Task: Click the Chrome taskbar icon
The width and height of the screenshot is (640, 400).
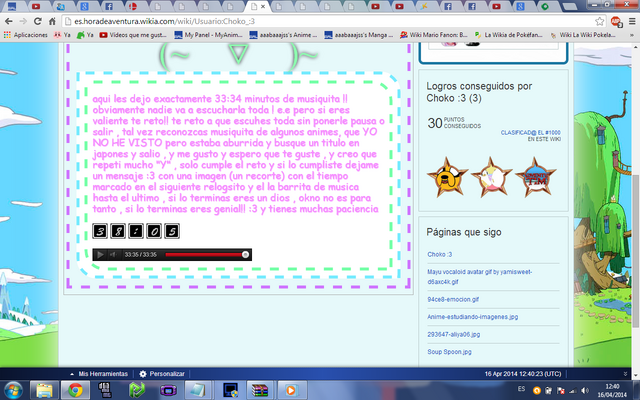Action: click(75, 390)
